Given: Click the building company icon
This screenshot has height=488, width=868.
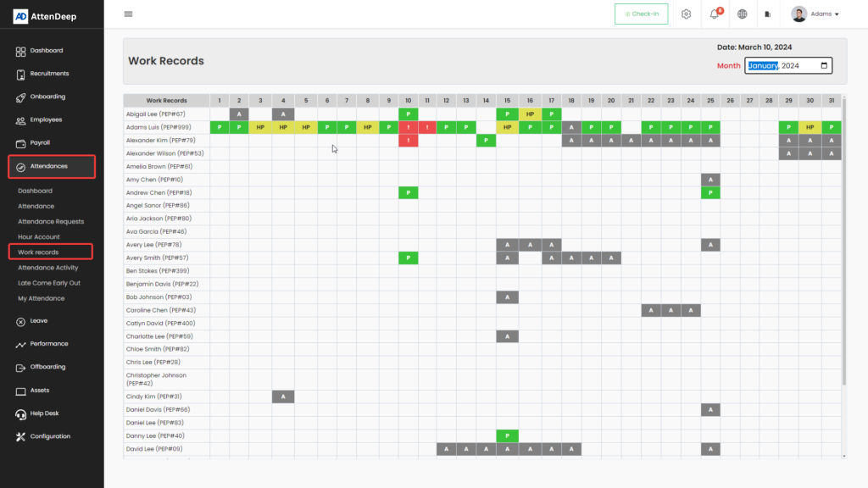Looking at the screenshot, I should coord(767,14).
